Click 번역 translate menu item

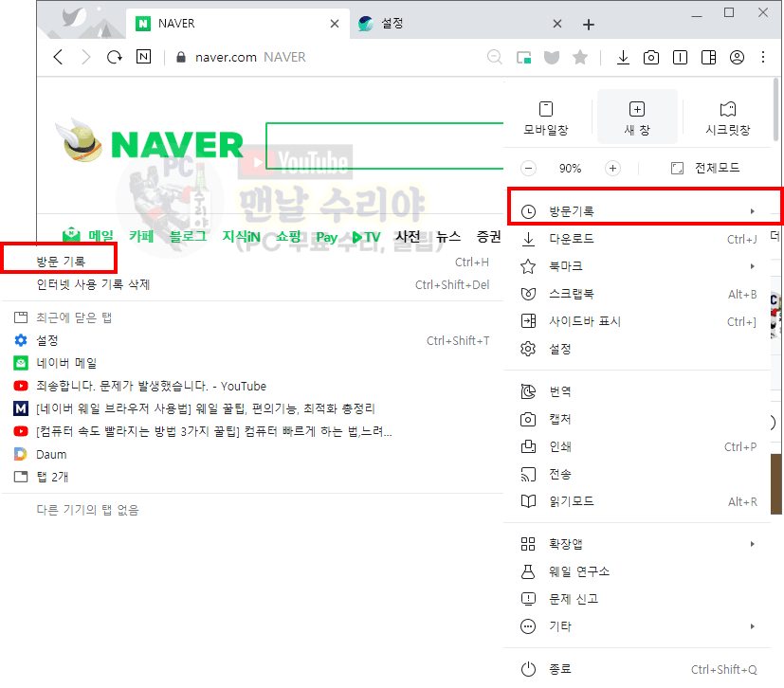[639, 391]
